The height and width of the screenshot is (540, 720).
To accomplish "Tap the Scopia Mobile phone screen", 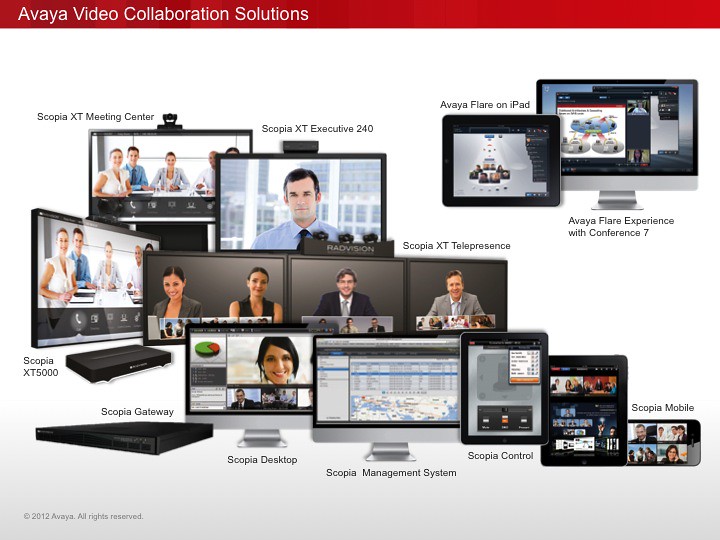I will point(658,444).
